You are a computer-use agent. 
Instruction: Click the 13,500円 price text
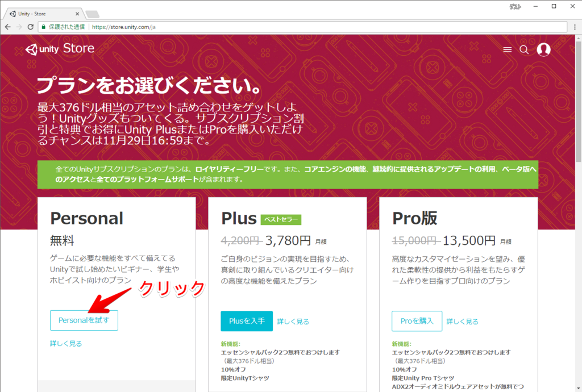coord(469,240)
